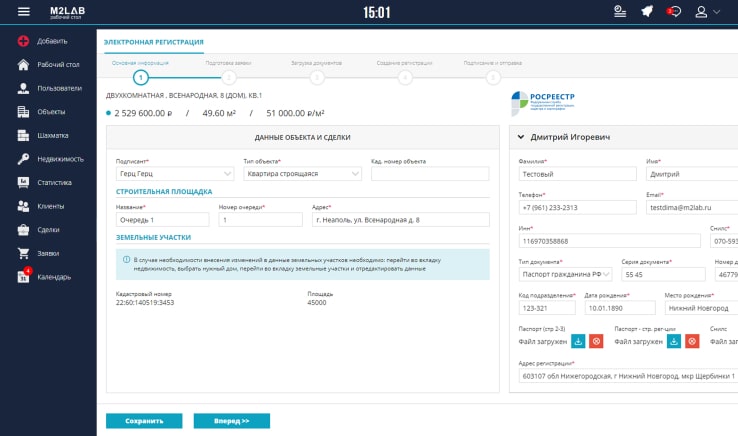Viewport: 738px width, 436px height.
Task: Open the Заявки cart icon
Action: (23, 253)
